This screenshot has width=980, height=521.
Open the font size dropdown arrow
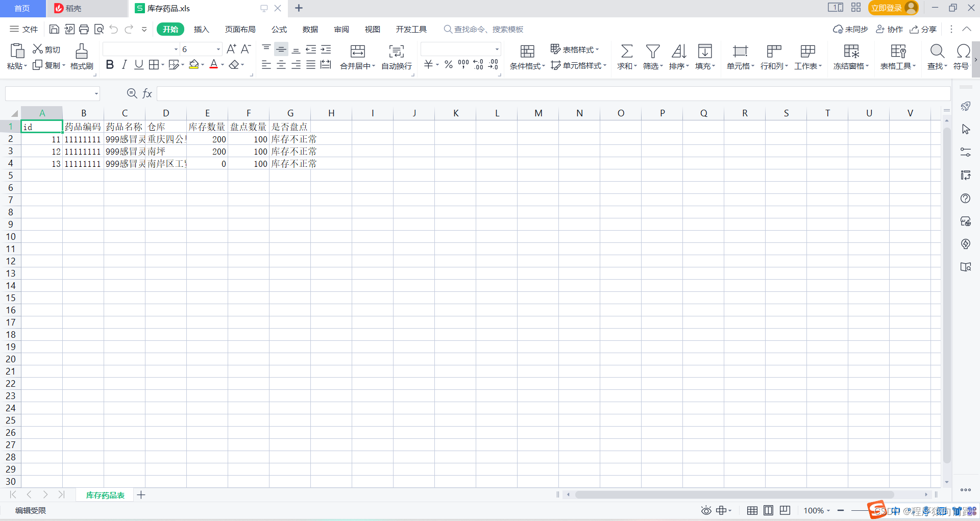[218, 49]
